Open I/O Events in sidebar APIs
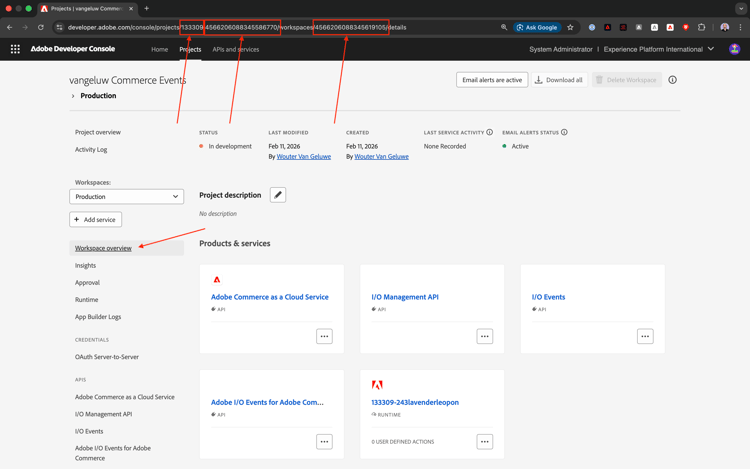Viewport: 750px width, 469px height. (89, 431)
